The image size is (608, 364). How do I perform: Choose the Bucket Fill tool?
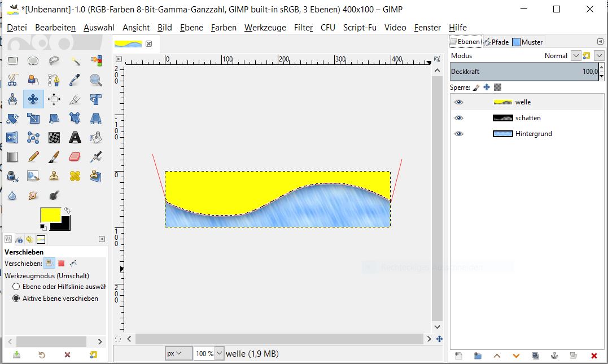95,137
